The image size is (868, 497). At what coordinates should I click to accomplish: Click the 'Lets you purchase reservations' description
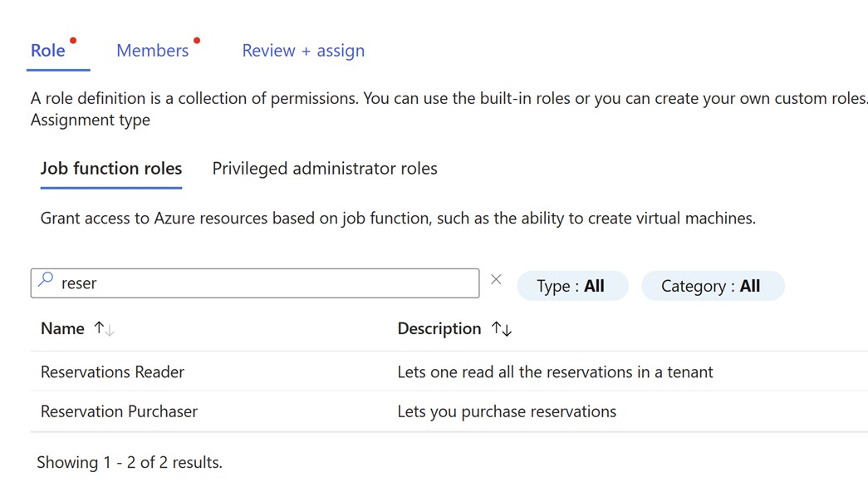pos(507,411)
